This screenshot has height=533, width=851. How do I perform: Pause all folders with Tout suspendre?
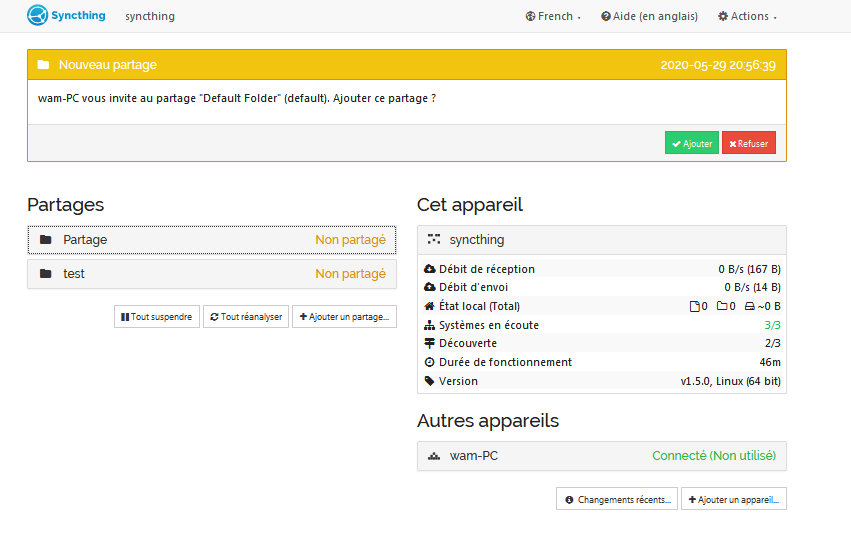tap(157, 317)
